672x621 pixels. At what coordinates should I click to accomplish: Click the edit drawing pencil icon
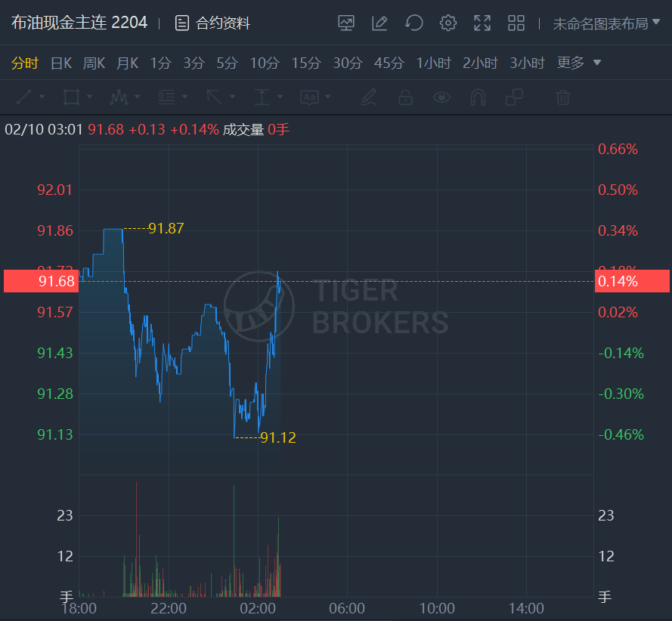(x=379, y=23)
